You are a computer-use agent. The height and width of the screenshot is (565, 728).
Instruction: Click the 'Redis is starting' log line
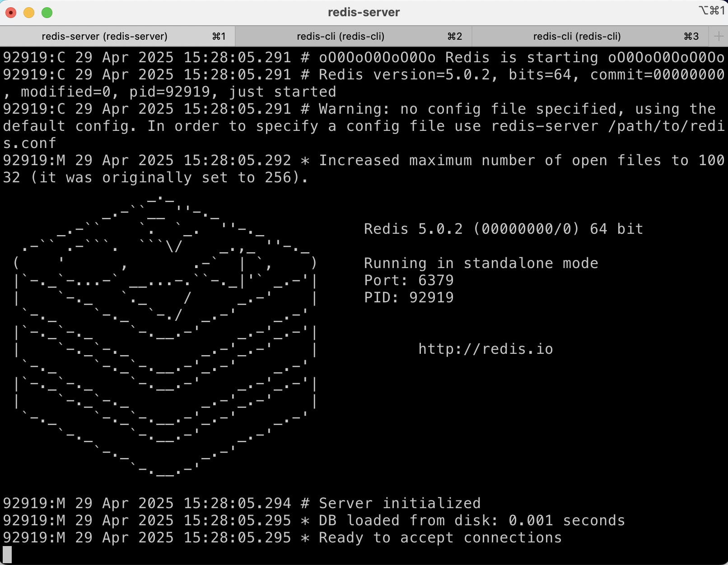[364, 57]
